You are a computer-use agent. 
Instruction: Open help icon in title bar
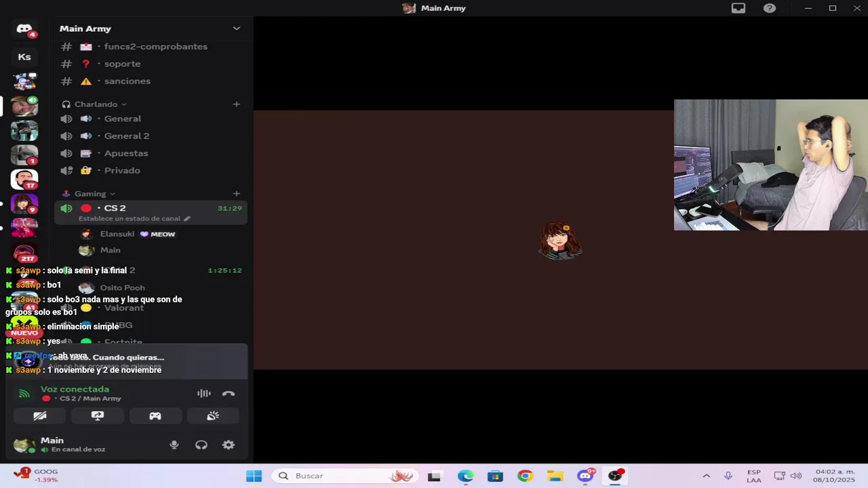(x=770, y=8)
